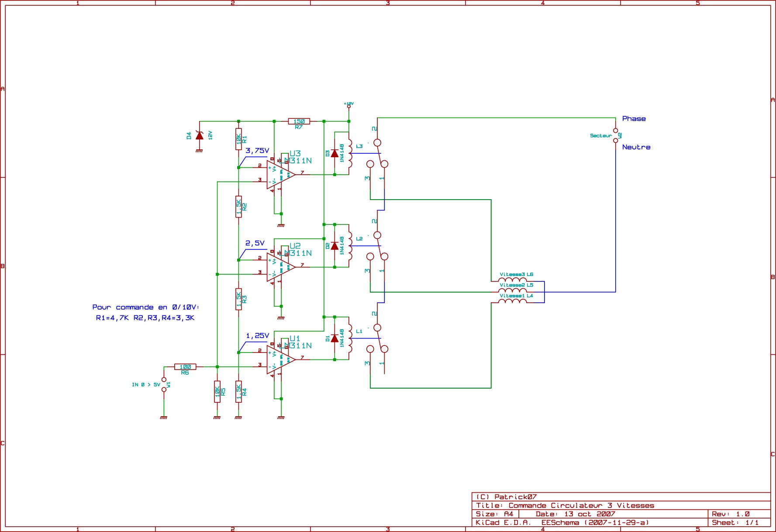Click the Secteur W2 connector symbol

point(615,135)
